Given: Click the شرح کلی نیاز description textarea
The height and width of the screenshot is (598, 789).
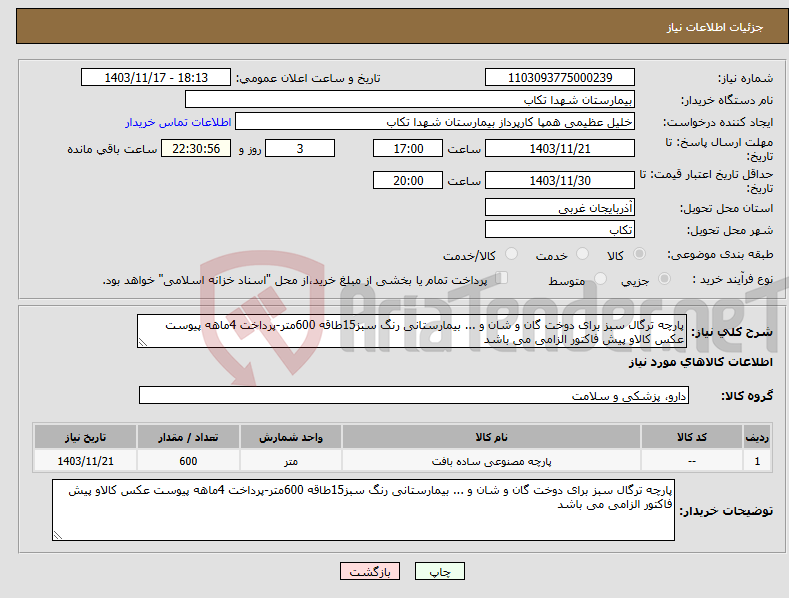Looking at the screenshot, I should click(412, 331).
